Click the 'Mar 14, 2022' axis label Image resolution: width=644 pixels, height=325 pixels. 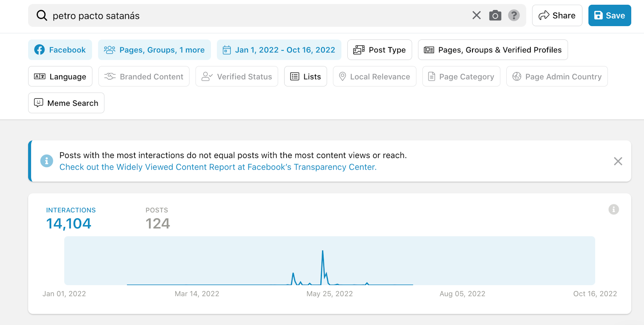[x=197, y=294]
